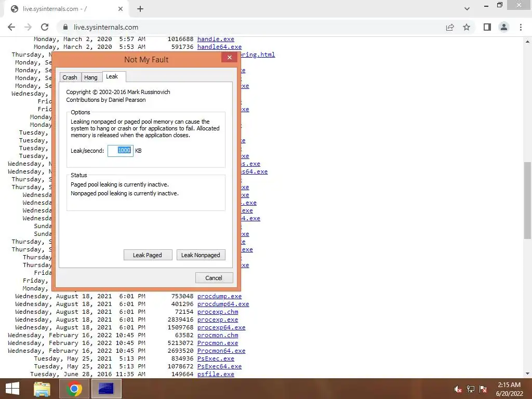Download PsExec64.exe

(220, 366)
